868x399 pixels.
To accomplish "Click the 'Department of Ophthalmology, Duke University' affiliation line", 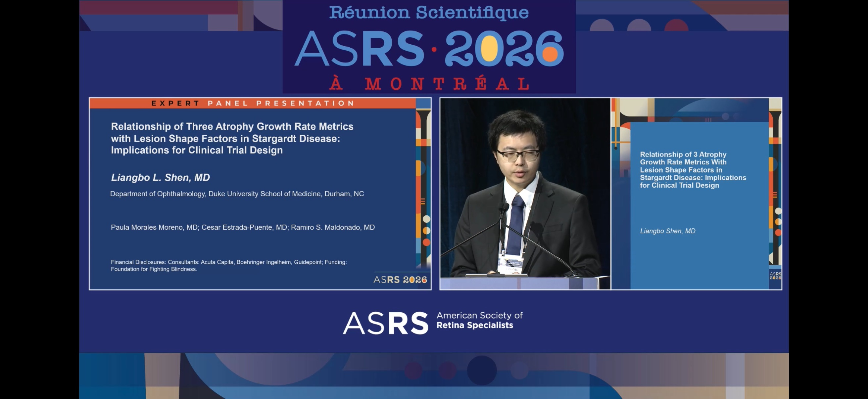I will (237, 194).
